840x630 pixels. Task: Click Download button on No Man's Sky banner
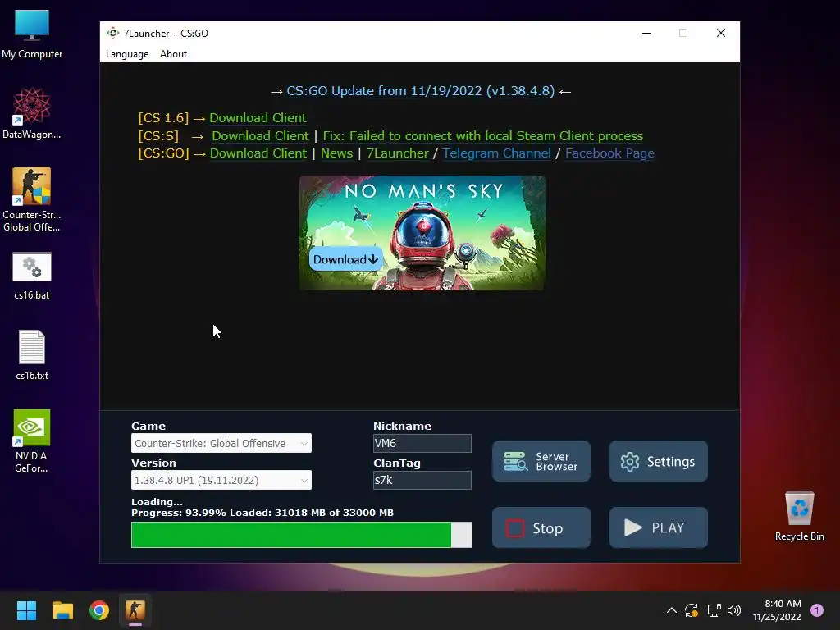click(345, 259)
